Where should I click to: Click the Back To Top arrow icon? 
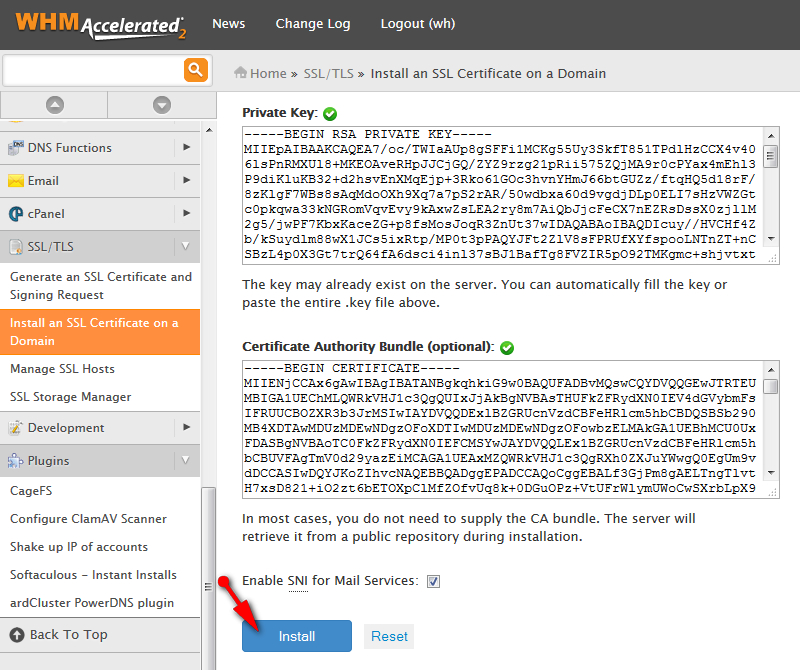tap(16, 635)
